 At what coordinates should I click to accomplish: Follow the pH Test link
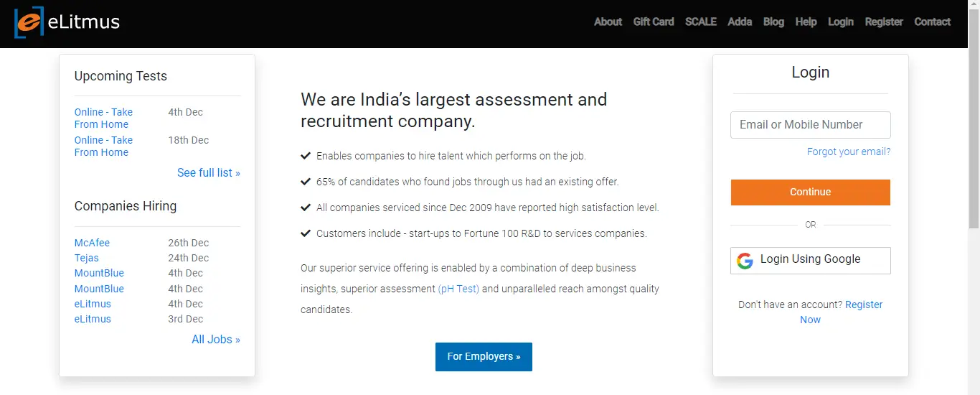pyautogui.click(x=458, y=289)
